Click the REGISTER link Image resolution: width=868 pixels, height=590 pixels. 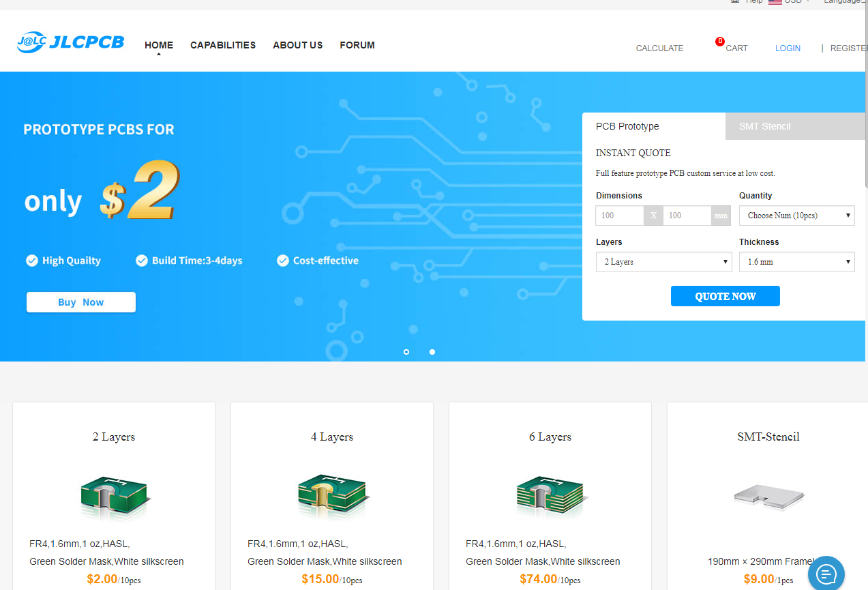click(x=848, y=48)
